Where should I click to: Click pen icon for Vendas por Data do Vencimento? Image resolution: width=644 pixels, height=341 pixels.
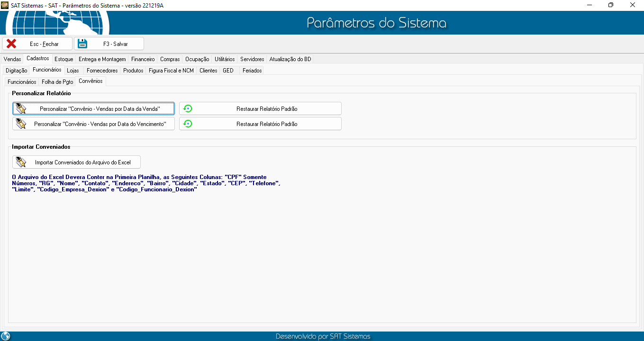[20, 124]
